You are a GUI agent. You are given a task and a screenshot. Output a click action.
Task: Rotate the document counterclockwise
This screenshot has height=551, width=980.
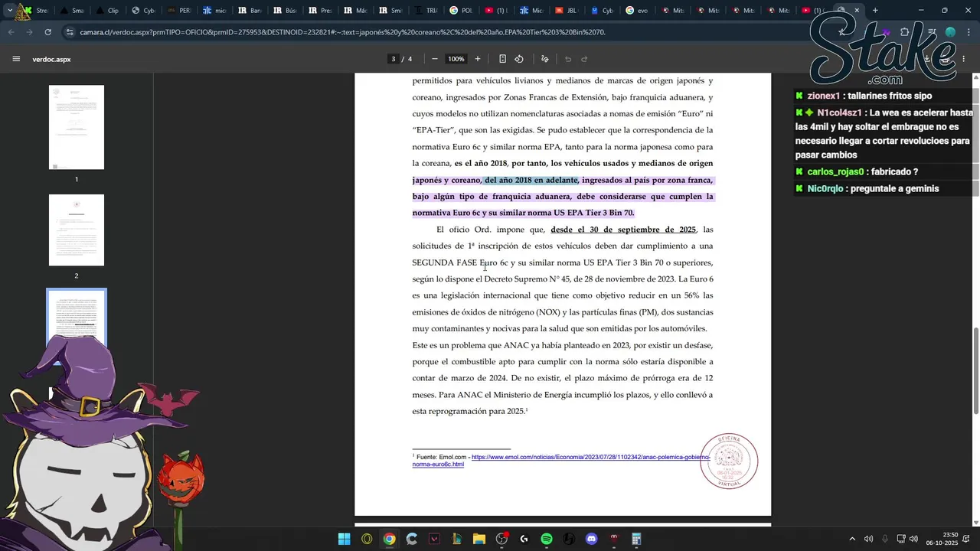point(519,59)
